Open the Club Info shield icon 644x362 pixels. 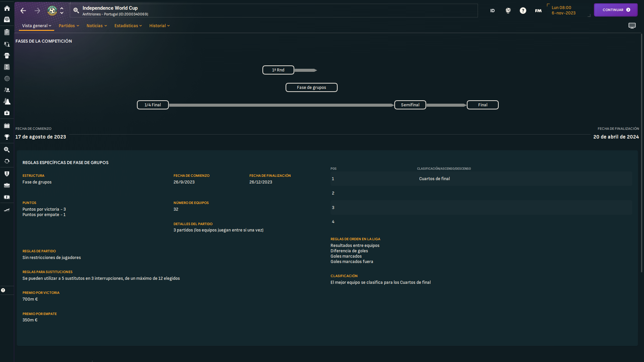(7, 174)
